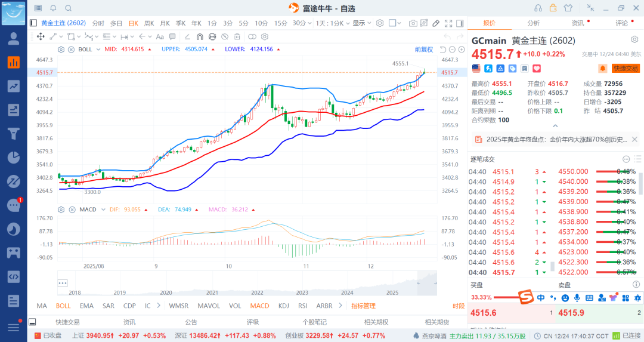
Task: Open the hamburger menu at sidebar bottom
Action: pyautogui.click(x=14, y=327)
